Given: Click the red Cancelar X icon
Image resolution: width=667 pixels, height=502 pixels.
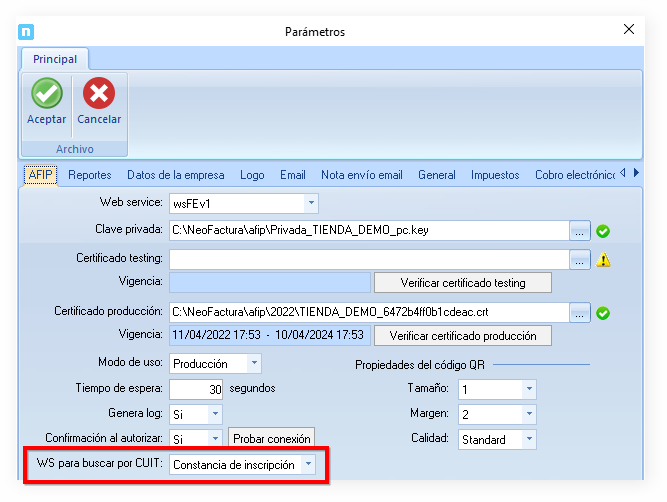Looking at the screenshot, I should (x=99, y=94).
